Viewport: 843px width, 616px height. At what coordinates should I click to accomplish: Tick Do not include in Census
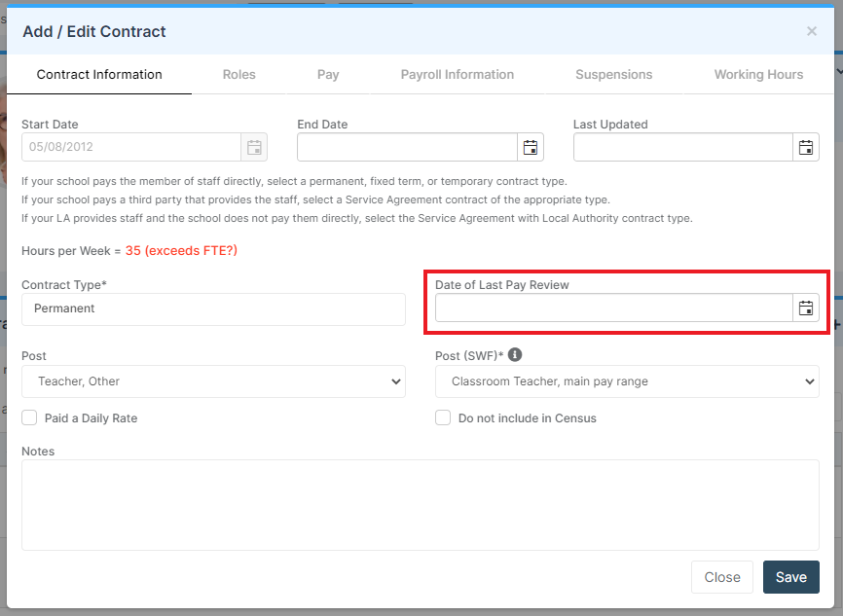click(443, 417)
